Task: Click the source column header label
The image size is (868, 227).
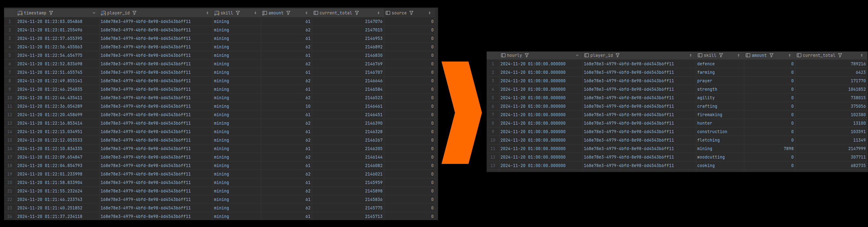Action: (x=399, y=13)
